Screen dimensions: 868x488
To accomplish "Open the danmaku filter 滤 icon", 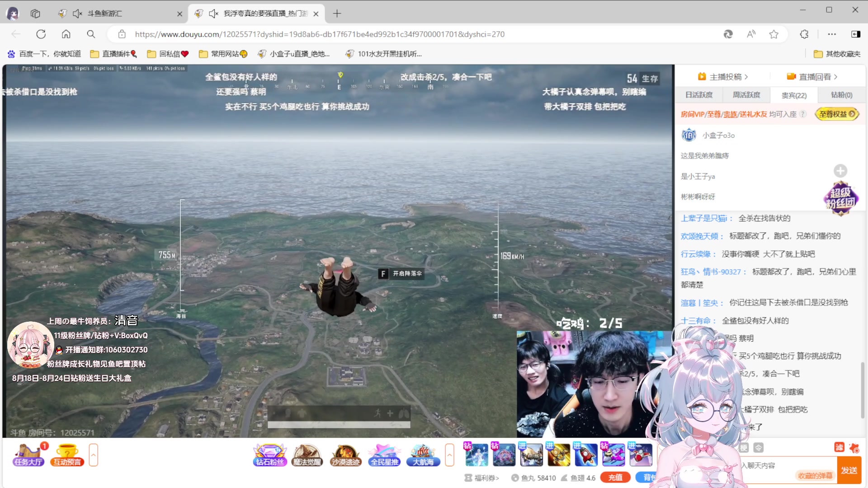I will point(840,448).
